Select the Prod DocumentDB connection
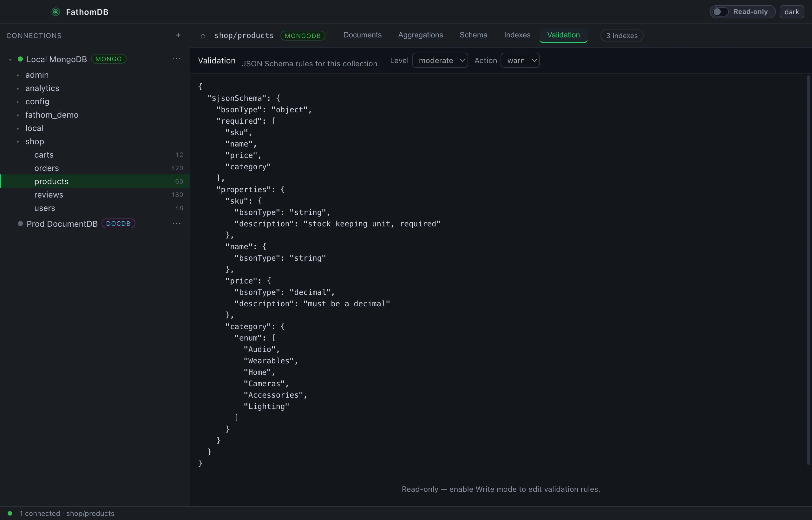812x520 pixels. (62, 224)
